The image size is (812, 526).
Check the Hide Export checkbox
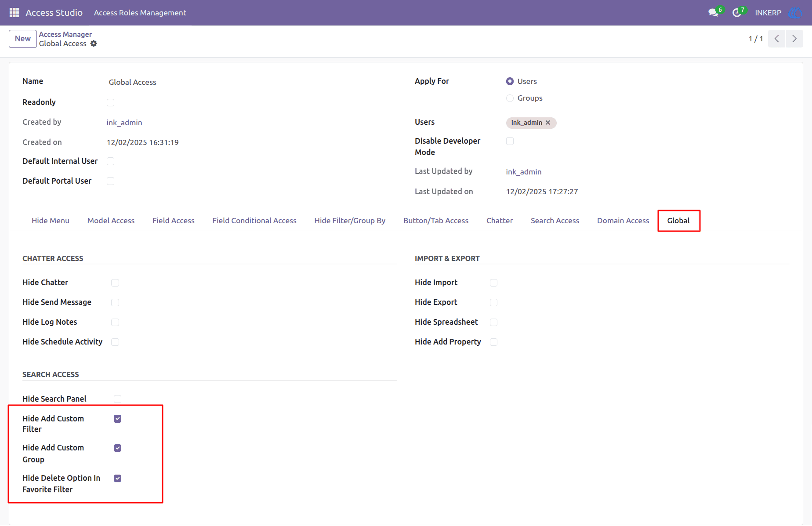(x=493, y=302)
